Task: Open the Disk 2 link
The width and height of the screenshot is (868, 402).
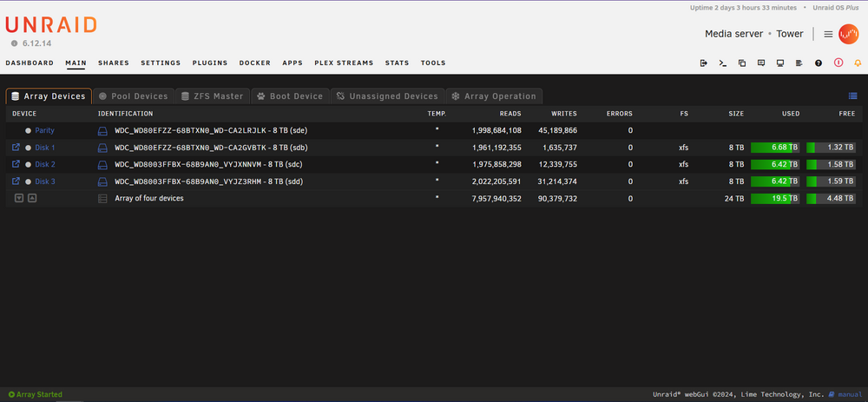Action: (45, 164)
